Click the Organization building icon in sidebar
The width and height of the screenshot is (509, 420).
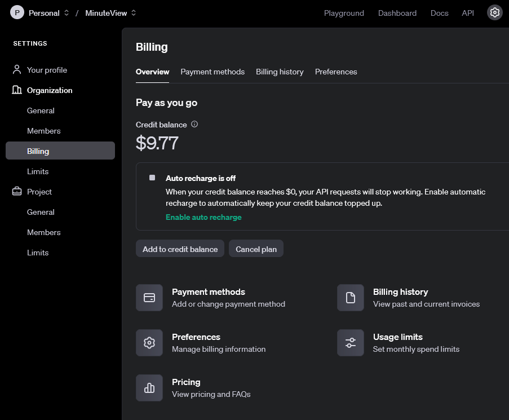[x=16, y=90]
